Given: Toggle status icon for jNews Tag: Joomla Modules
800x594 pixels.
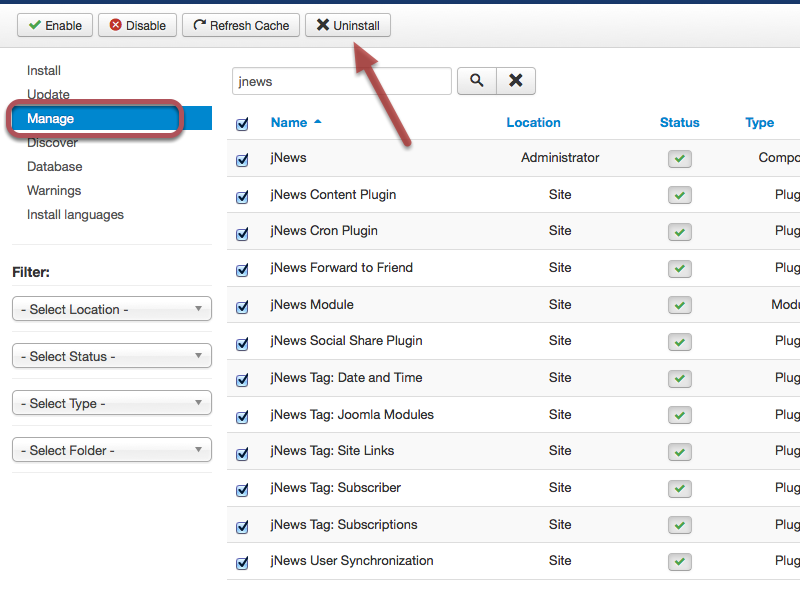Looking at the screenshot, I should click(680, 415).
